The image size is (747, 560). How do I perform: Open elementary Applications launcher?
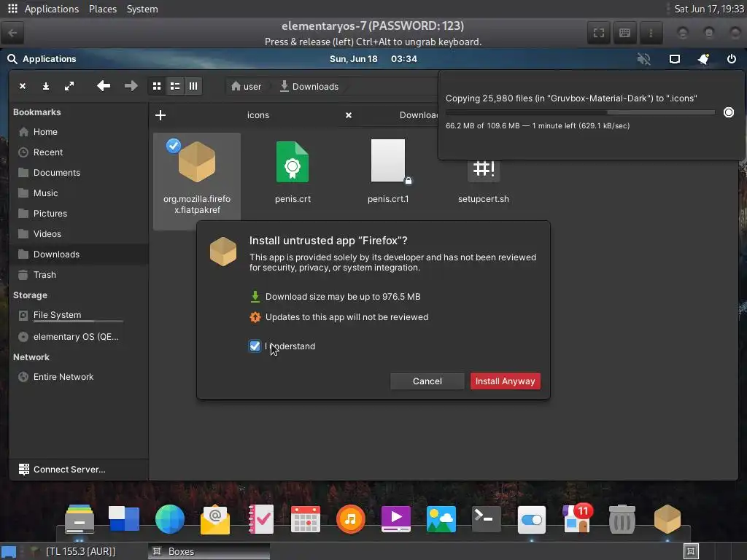42,59
